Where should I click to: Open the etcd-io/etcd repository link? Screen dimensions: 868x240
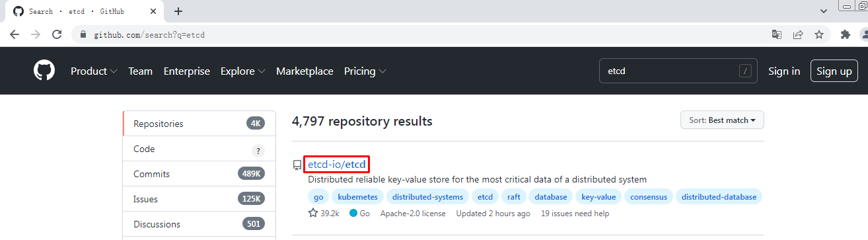(x=337, y=164)
